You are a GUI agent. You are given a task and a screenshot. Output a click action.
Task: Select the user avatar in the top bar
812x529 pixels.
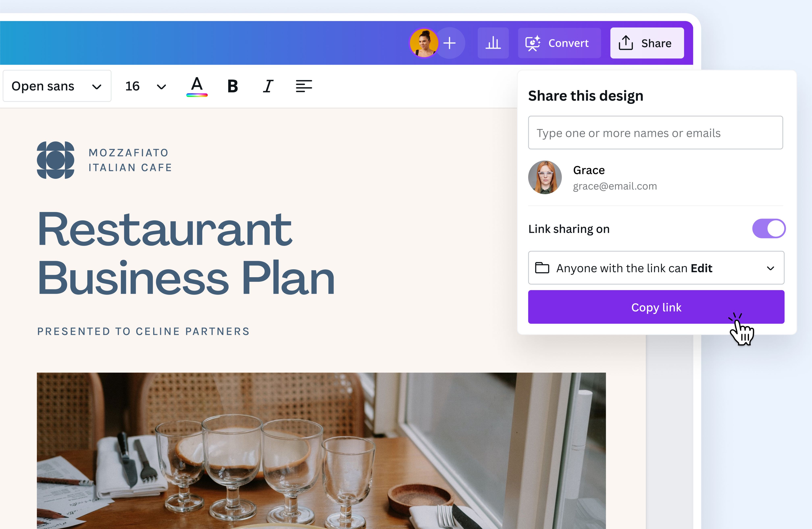(x=424, y=43)
